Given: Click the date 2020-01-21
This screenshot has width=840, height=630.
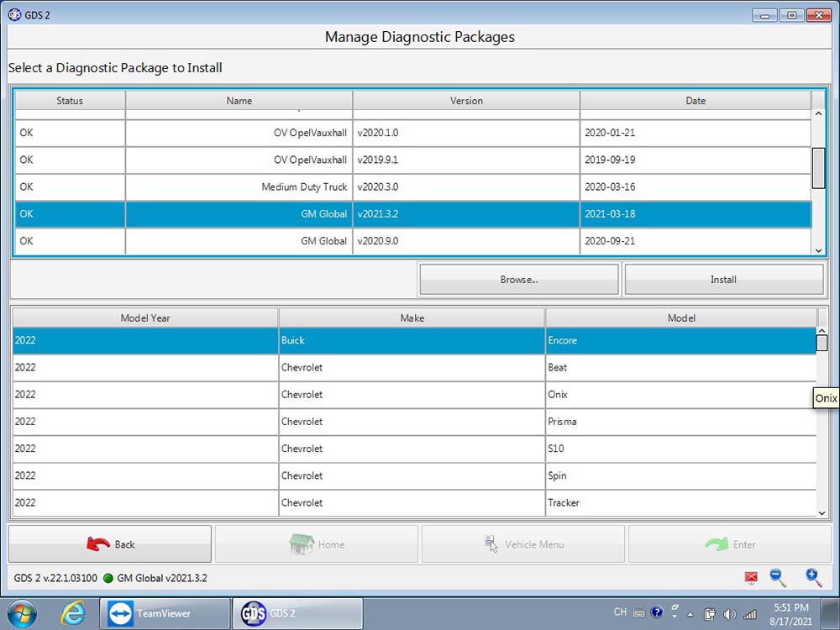Looking at the screenshot, I should (x=610, y=133).
